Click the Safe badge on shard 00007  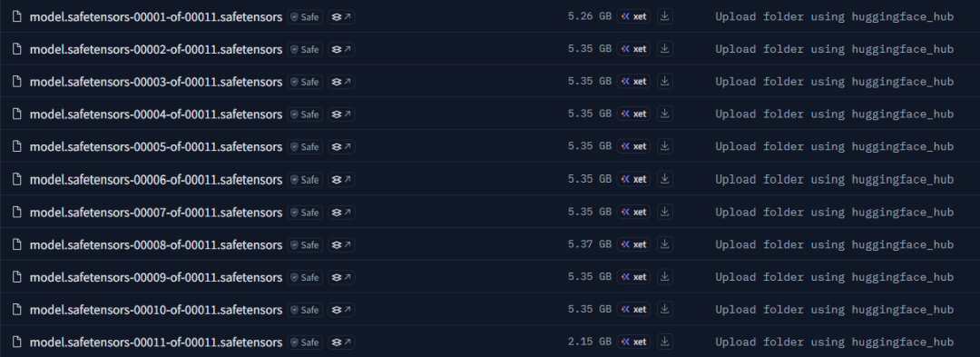tap(305, 212)
